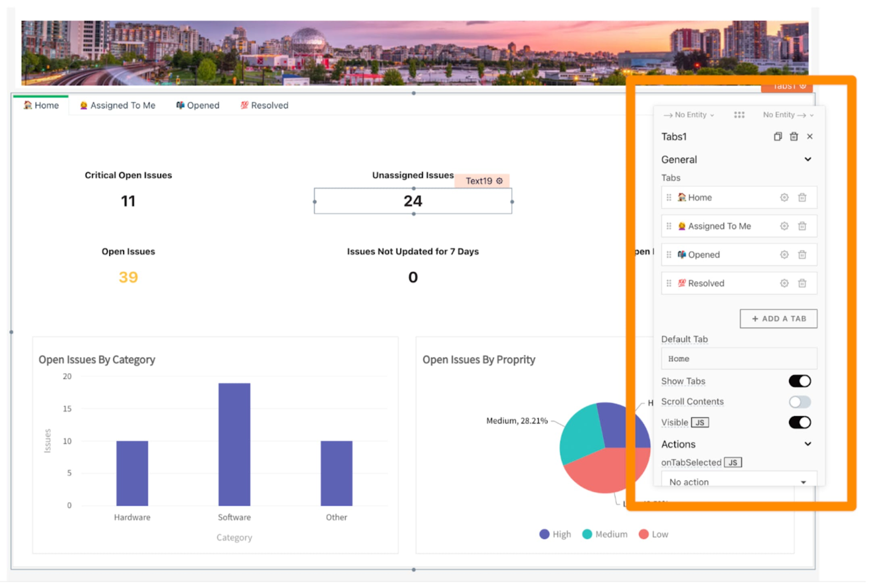
Task: Select the Home row in Tabs list
Action: (739, 197)
